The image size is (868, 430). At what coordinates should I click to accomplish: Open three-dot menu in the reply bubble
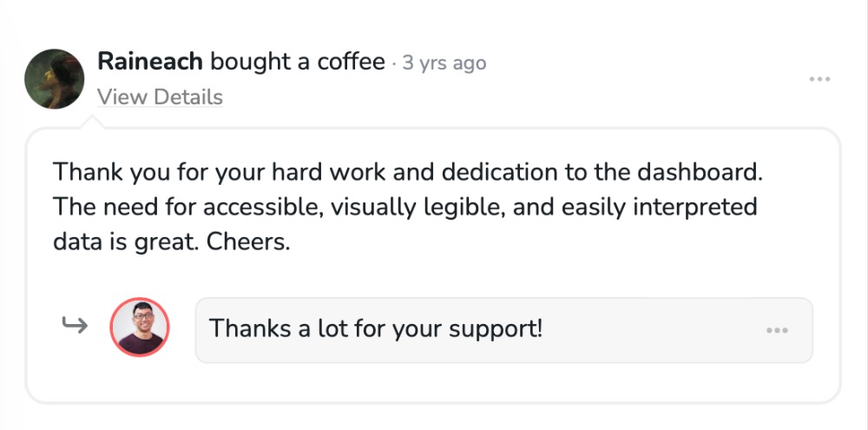click(777, 331)
